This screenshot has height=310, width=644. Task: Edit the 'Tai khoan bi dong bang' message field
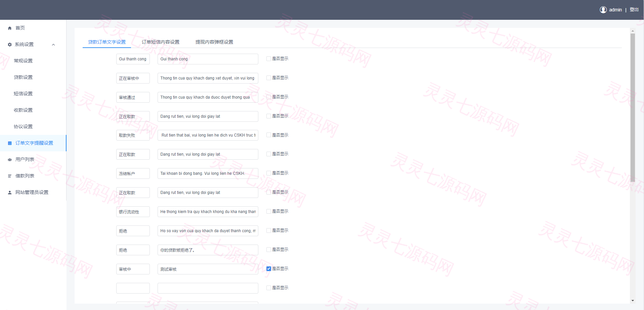208,173
